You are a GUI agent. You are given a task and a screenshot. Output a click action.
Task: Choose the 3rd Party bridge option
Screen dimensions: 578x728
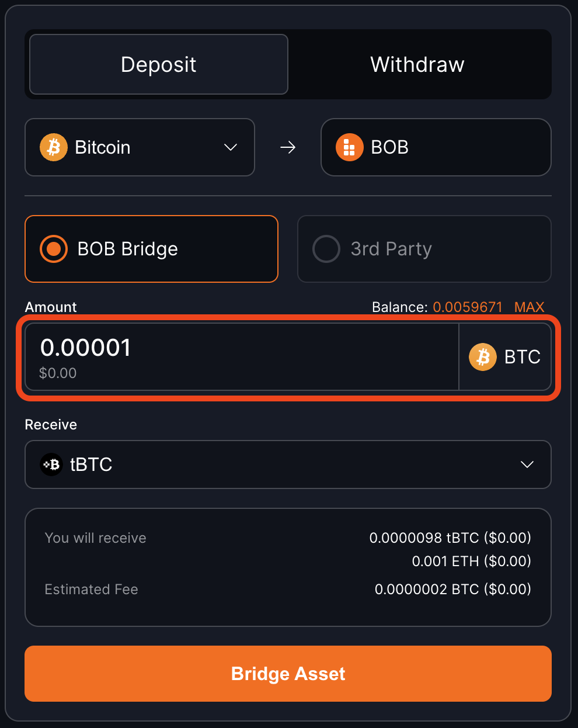tap(424, 249)
